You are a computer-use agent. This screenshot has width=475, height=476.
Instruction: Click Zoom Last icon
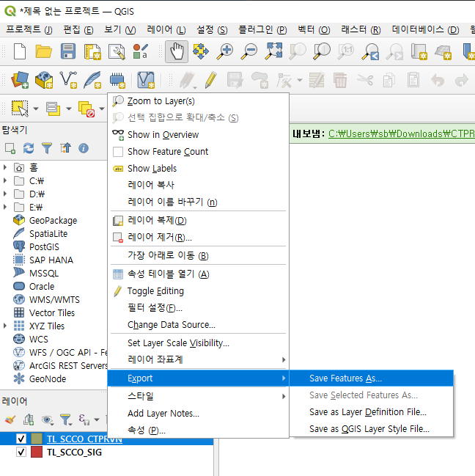pyautogui.click(x=370, y=51)
